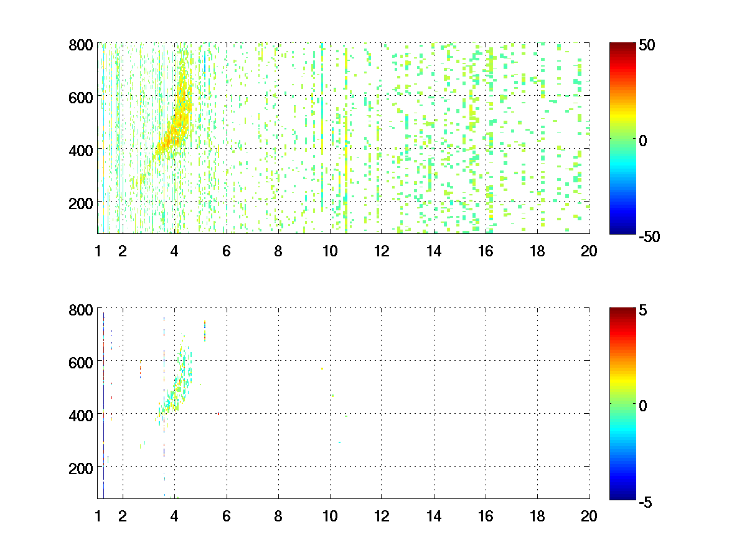Click the upper plot's "10" x-axis tick label

(x=330, y=251)
